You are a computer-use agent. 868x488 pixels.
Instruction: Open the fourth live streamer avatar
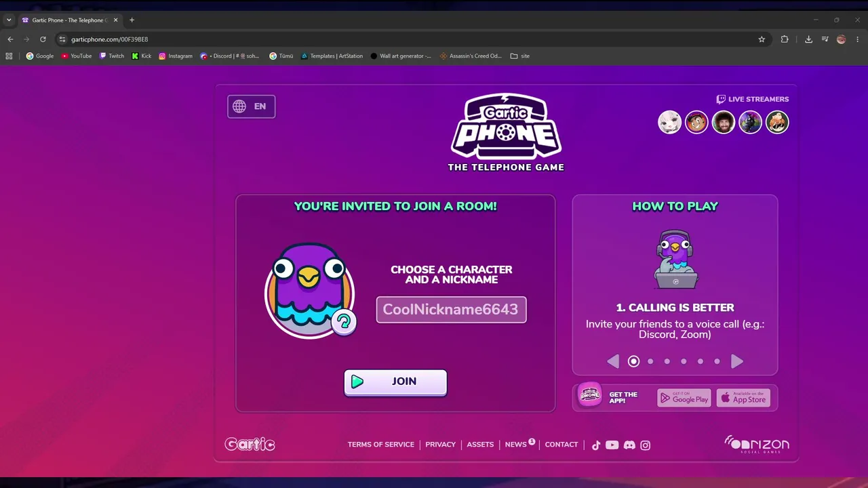750,122
